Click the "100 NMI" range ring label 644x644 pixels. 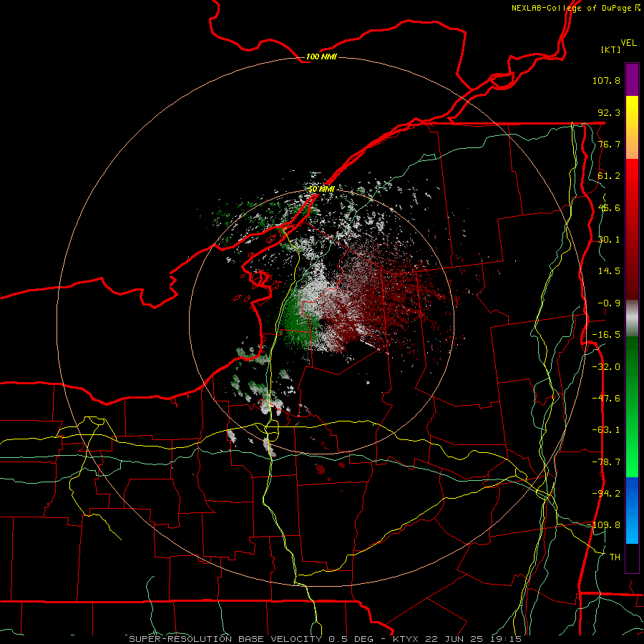321,57
